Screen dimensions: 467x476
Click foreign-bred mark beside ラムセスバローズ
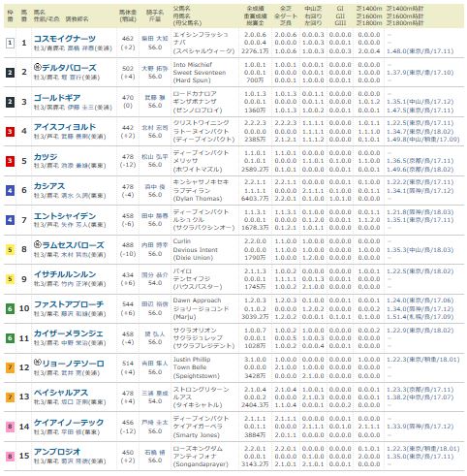(x=38, y=244)
